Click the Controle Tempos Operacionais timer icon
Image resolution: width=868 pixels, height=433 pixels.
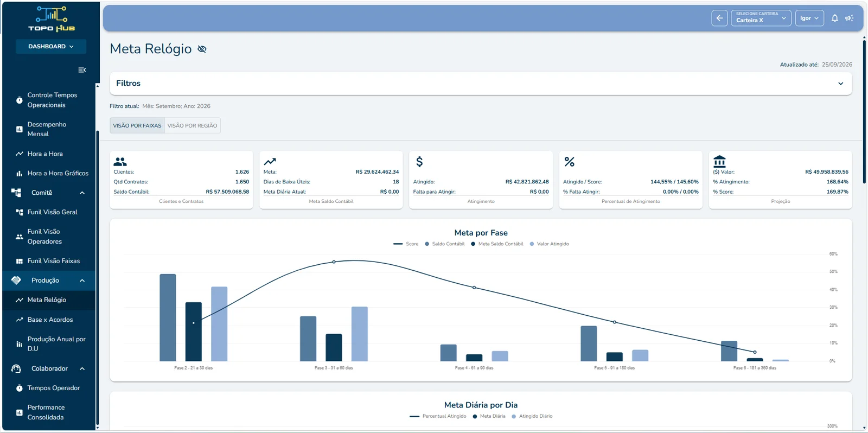(20, 100)
